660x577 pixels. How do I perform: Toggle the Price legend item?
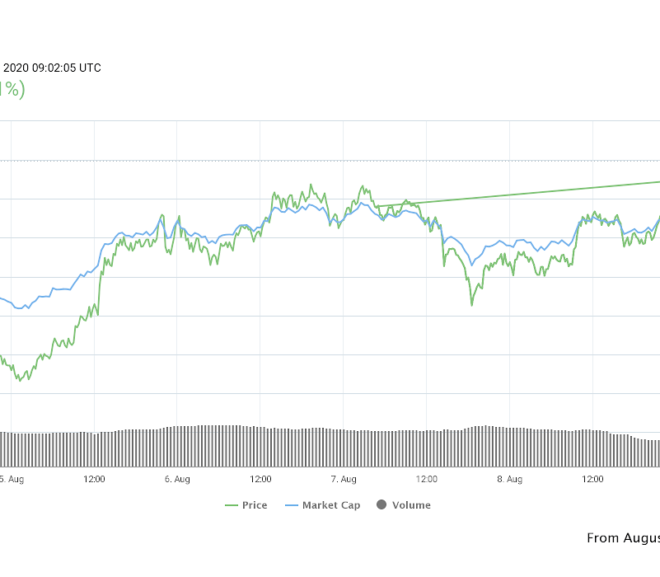[x=246, y=505]
